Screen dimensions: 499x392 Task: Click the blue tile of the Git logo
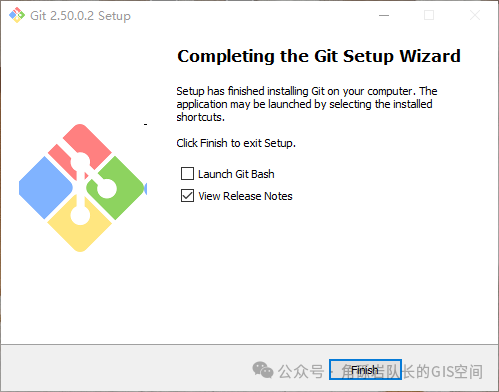click(x=46, y=188)
